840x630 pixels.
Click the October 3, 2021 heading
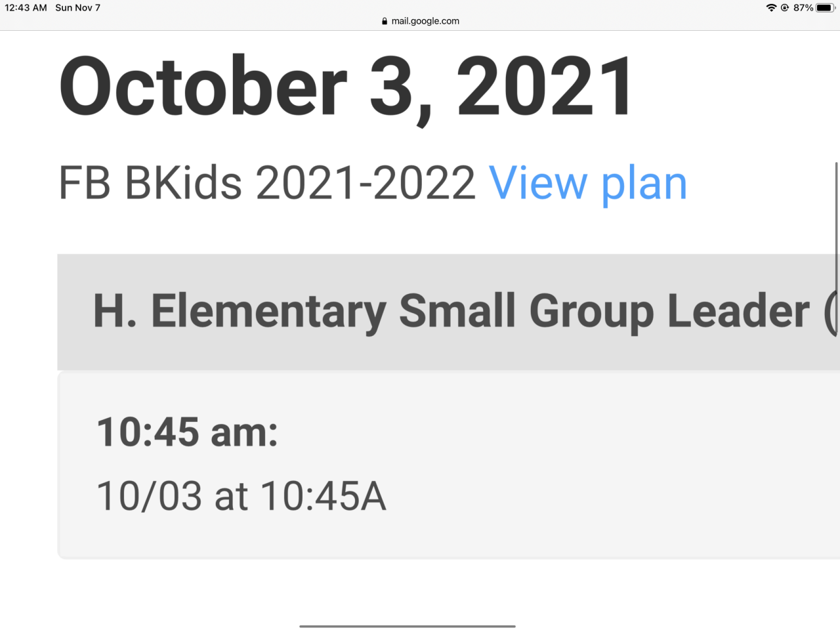click(x=346, y=87)
